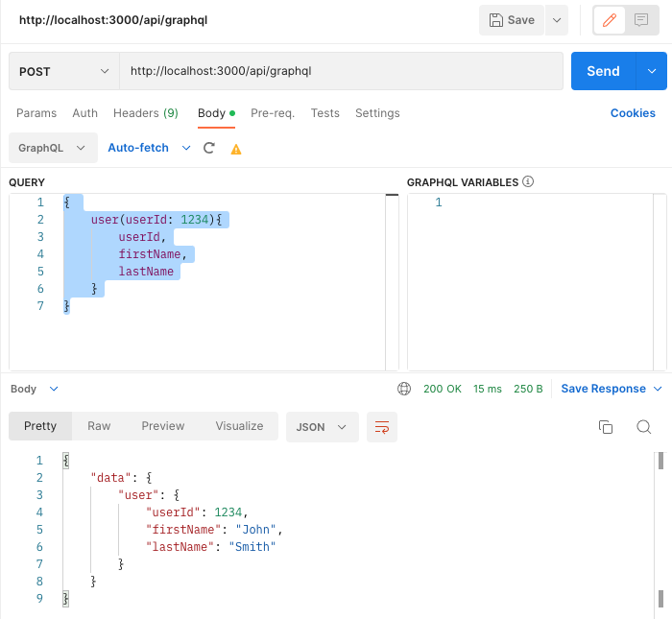Open the POST method dropdown
Image resolution: width=672 pixels, height=619 pixels.
pos(64,71)
